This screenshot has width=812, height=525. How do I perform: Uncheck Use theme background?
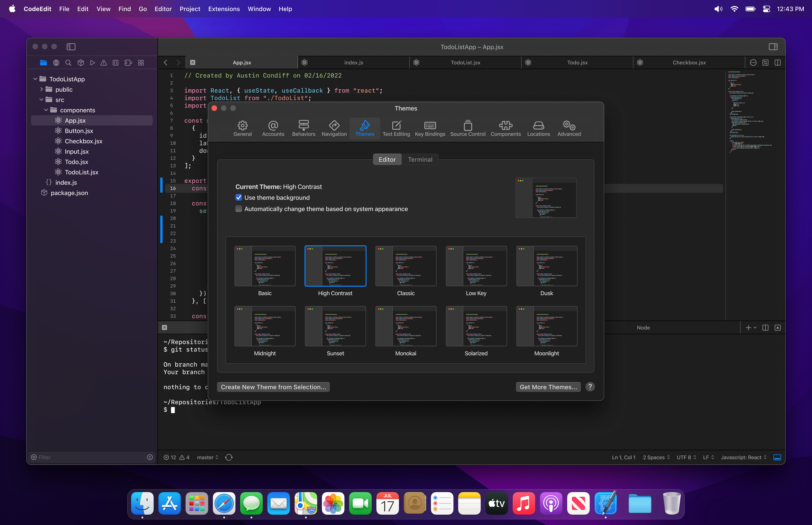238,197
